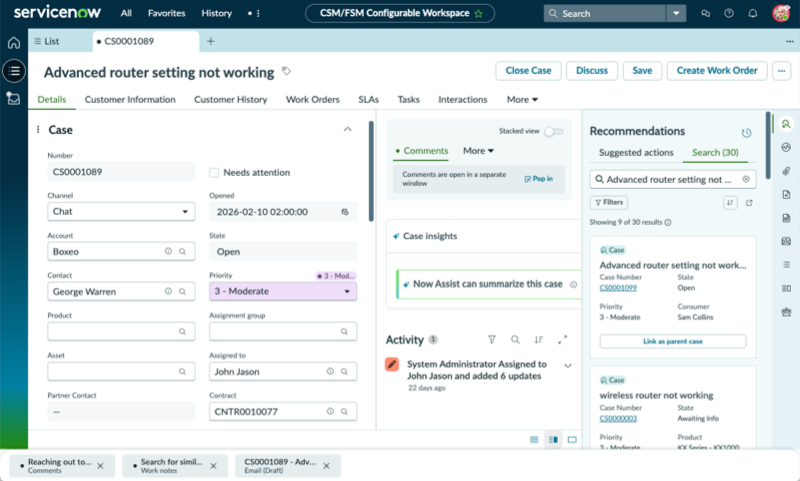Close the Search for simil... Work notes draft
Screen dimensions: 800x481
tap(213, 466)
